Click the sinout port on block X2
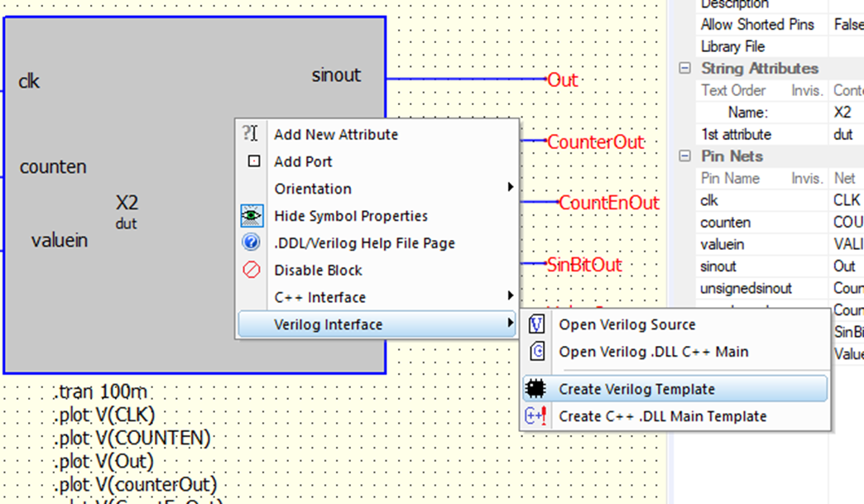The image size is (864, 504). pos(336,75)
